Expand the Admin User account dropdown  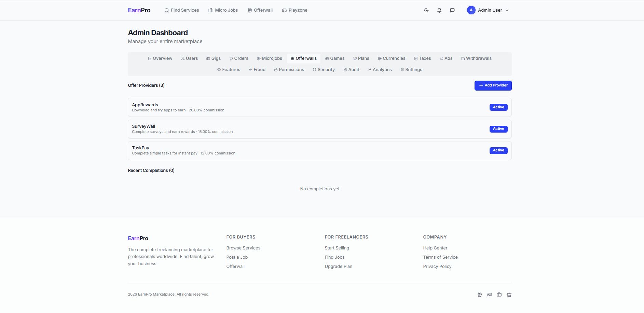click(488, 10)
